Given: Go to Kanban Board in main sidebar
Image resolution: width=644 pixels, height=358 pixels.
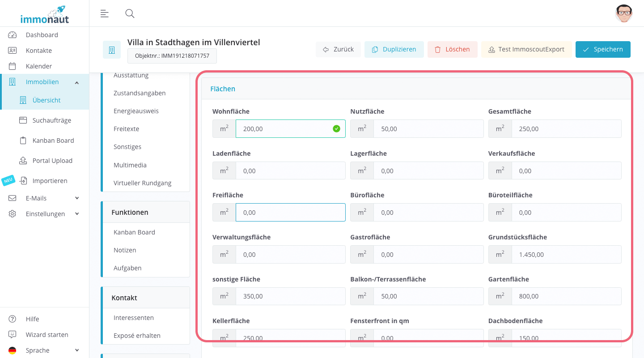Looking at the screenshot, I should click(53, 141).
